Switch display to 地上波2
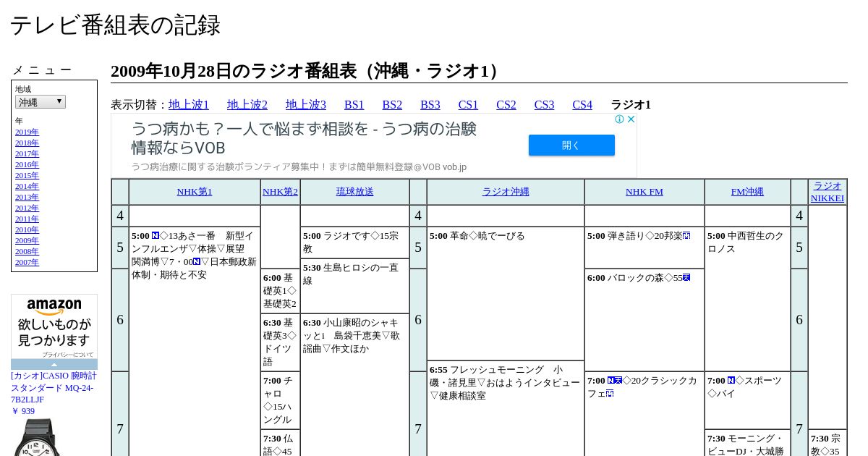Viewport: 868px width, 456px height. pyautogui.click(x=247, y=105)
